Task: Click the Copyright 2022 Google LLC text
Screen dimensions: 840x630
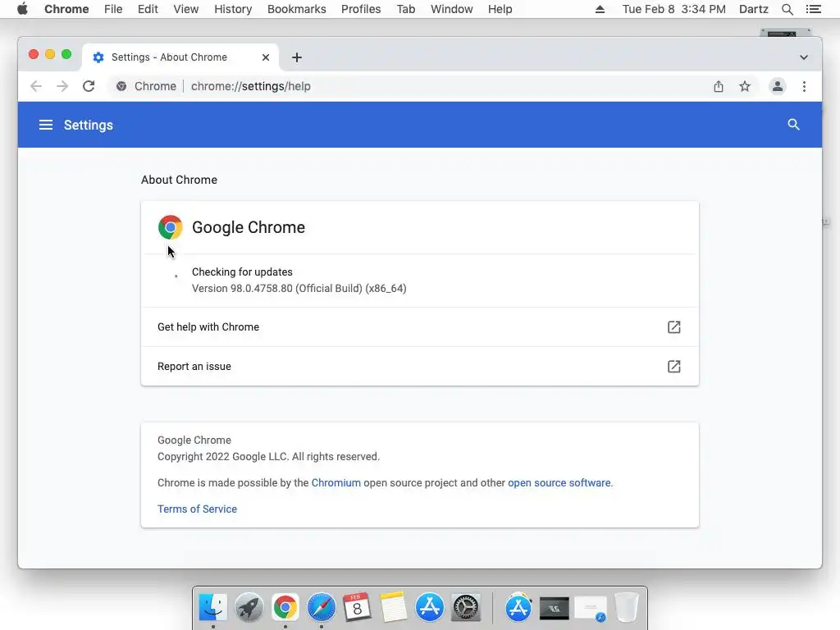Action: 268,456
